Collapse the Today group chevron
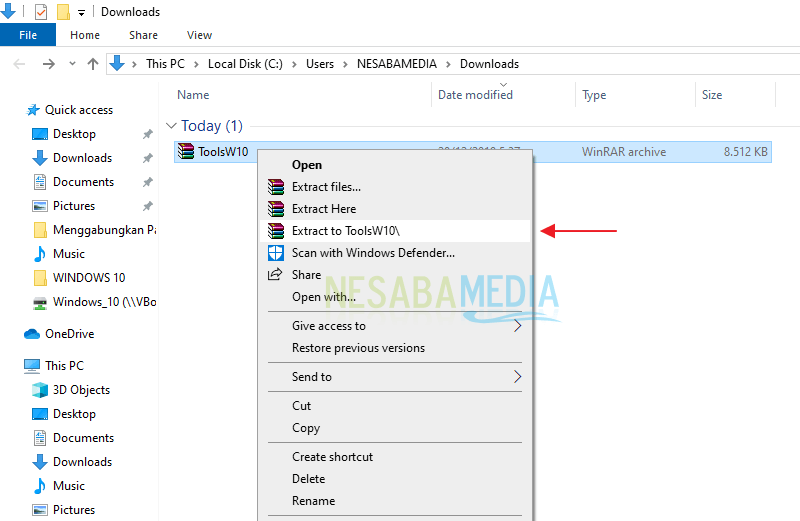Image resolution: width=800 pixels, height=521 pixels. coord(171,127)
